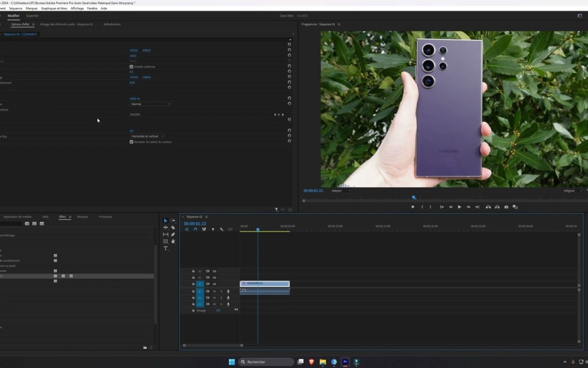Open the Graphiques et titres menu
This screenshot has width=588, height=368.
coord(54,8)
